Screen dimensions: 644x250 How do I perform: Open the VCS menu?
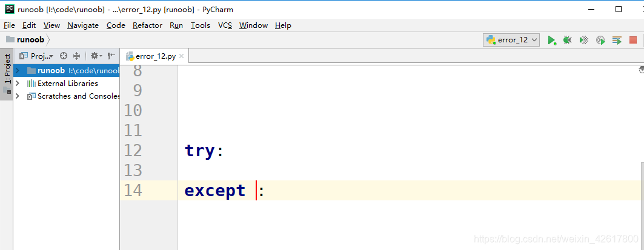click(225, 25)
